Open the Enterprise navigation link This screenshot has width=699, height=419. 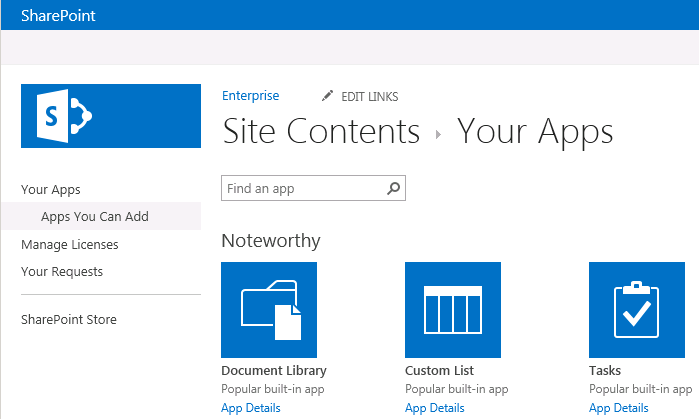250,96
